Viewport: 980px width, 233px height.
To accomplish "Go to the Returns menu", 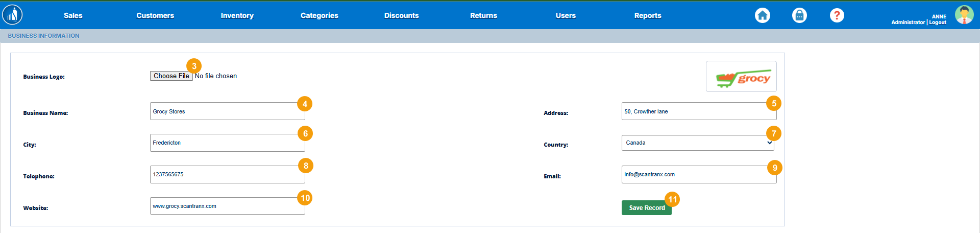I will (483, 16).
